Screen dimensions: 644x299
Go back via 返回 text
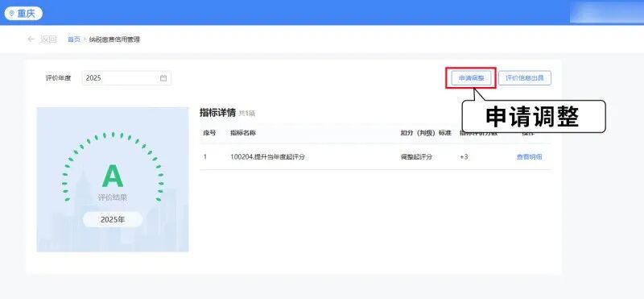[x=48, y=39]
